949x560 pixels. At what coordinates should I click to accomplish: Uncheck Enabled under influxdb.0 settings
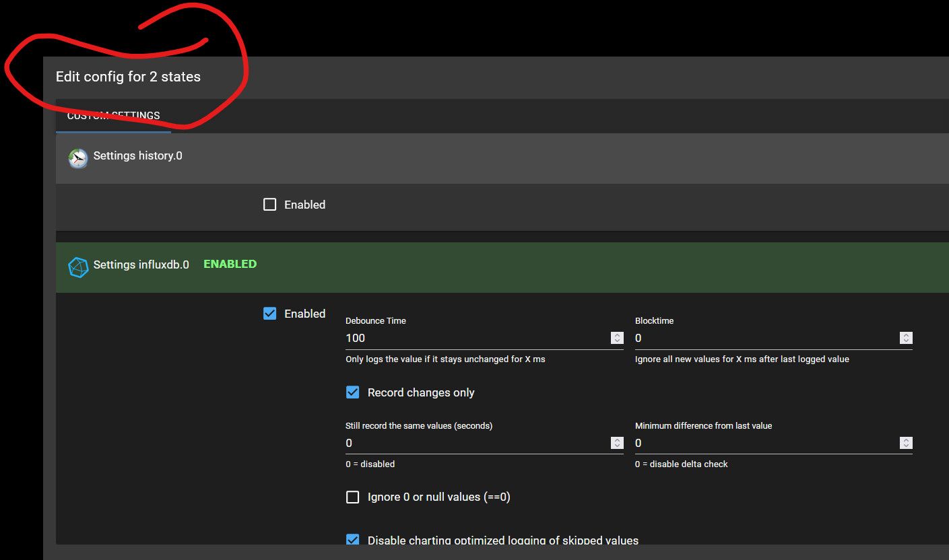pos(269,314)
